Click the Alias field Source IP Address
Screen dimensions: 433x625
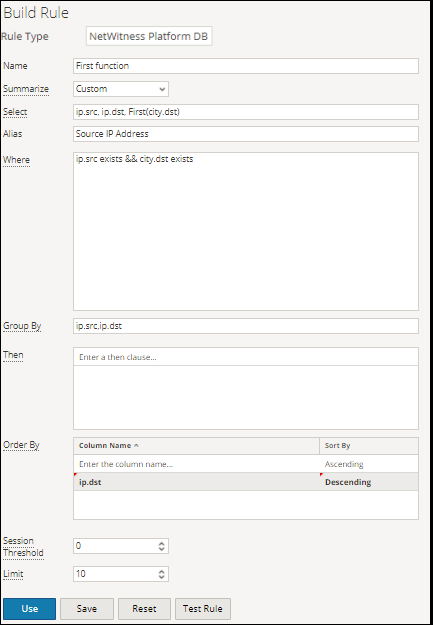pyautogui.click(x=246, y=134)
